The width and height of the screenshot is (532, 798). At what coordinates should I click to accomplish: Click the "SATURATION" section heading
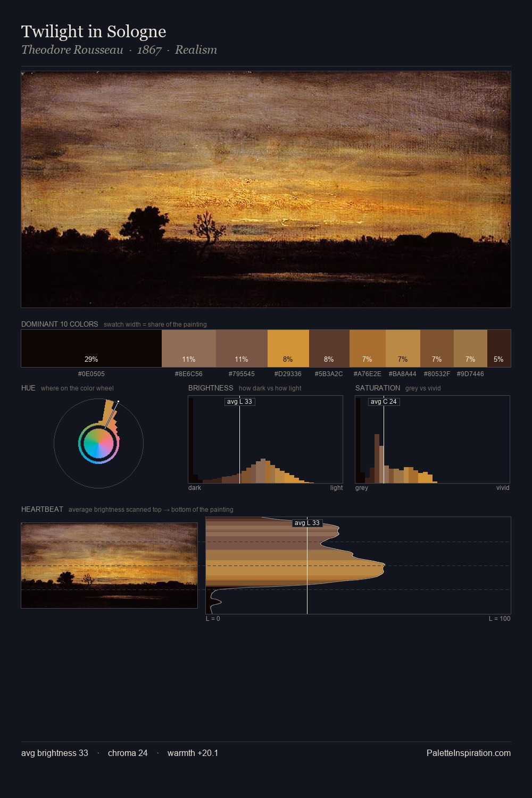click(378, 388)
